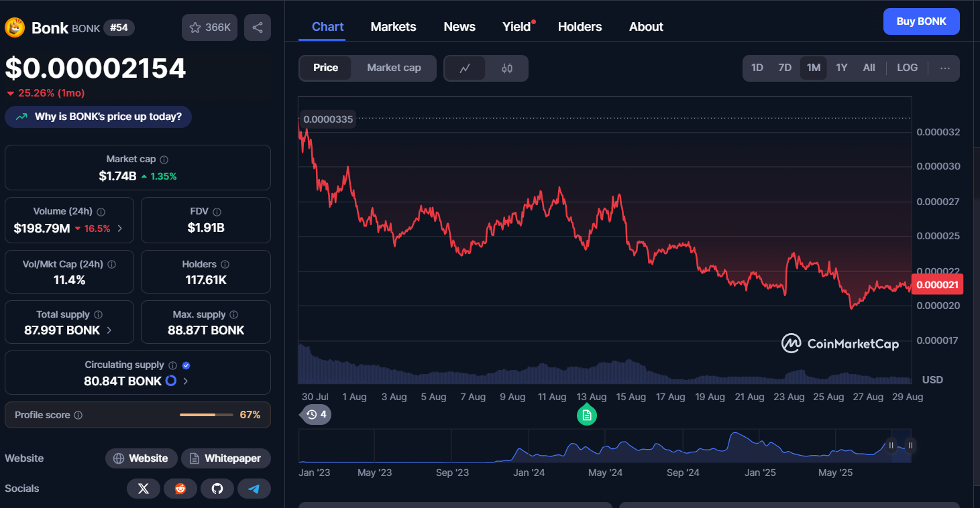Expand Total supply details chevron

point(109,330)
